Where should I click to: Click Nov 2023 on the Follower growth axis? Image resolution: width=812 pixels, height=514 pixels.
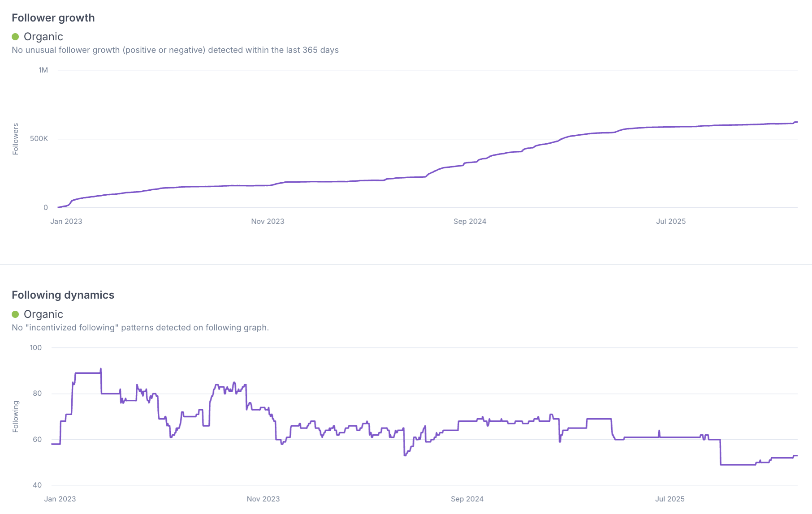click(268, 221)
